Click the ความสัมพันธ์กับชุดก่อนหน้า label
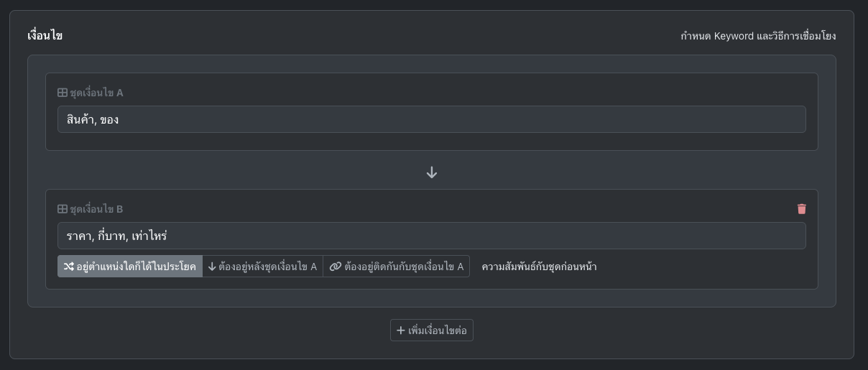 (x=539, y=267)
